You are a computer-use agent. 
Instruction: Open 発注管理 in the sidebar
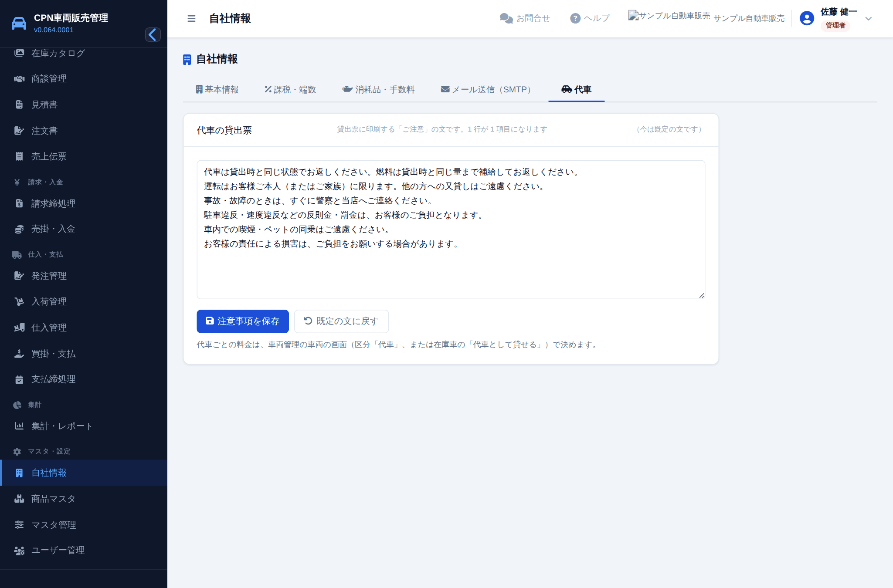pos(84,276)
